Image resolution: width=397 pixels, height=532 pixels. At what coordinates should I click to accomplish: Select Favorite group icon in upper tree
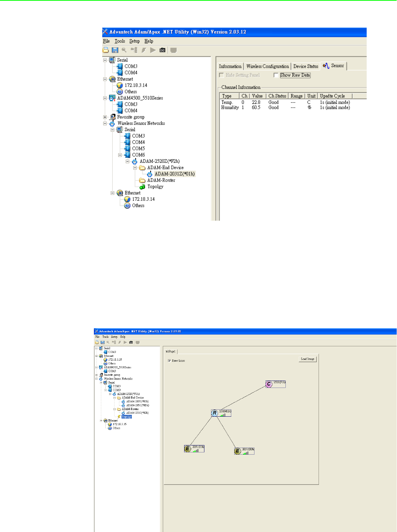click(113, 117)
